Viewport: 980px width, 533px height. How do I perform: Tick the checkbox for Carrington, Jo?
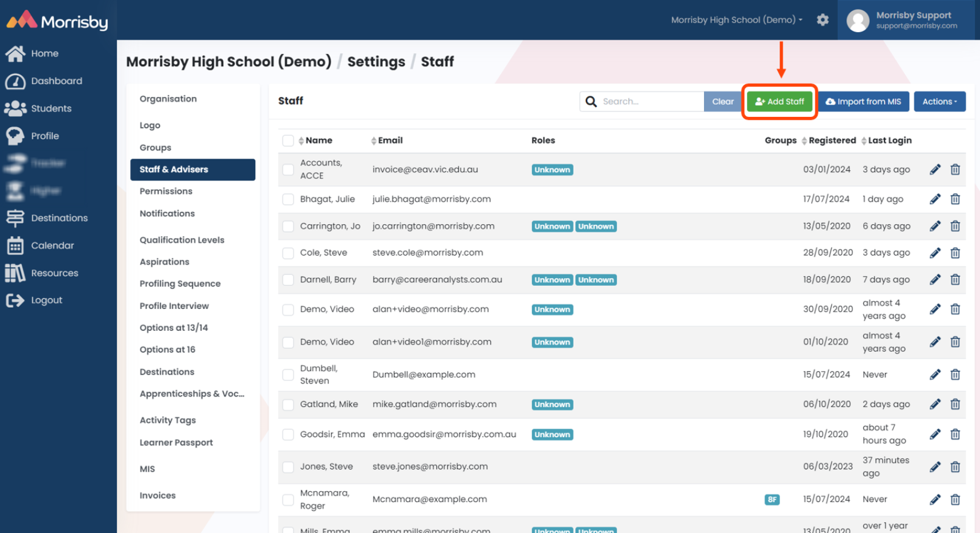click(x=288, y=227)
